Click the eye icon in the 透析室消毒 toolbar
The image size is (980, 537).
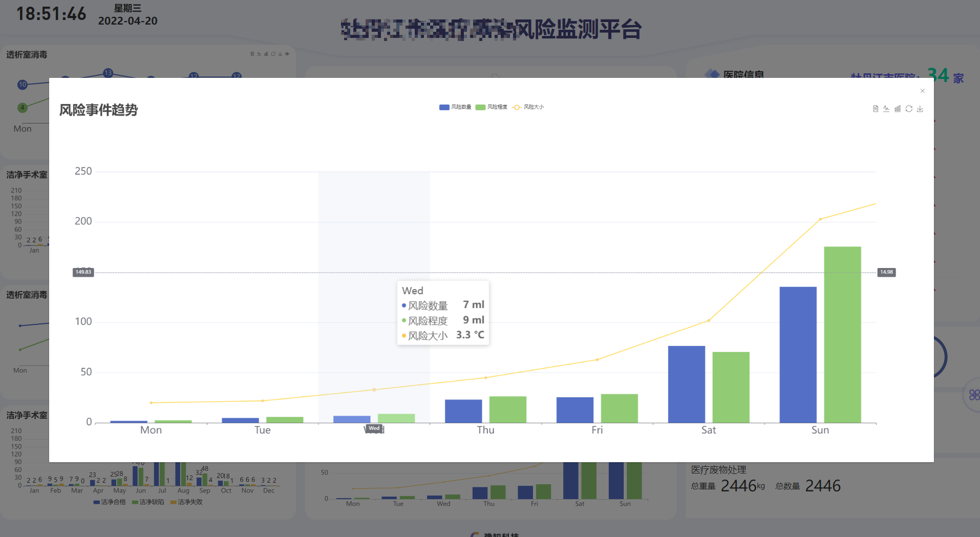click(x=287, y=54)
